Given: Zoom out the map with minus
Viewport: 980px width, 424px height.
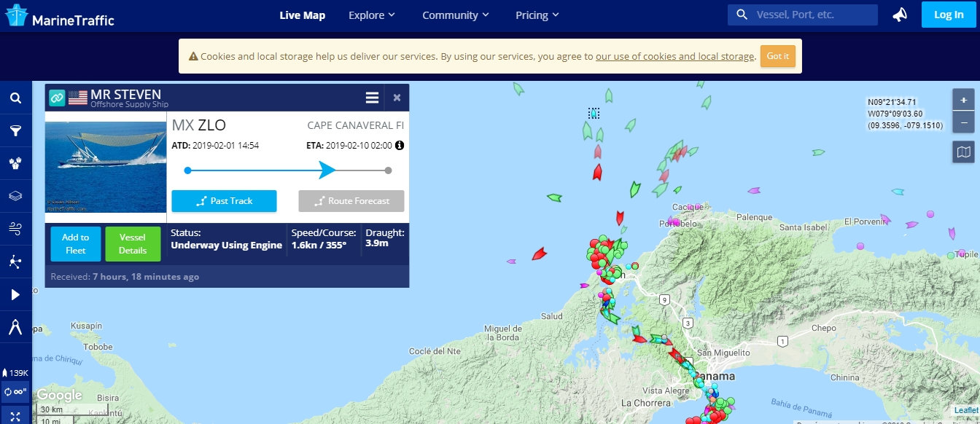Looking at the screenshot, I should tap(964, 122).
